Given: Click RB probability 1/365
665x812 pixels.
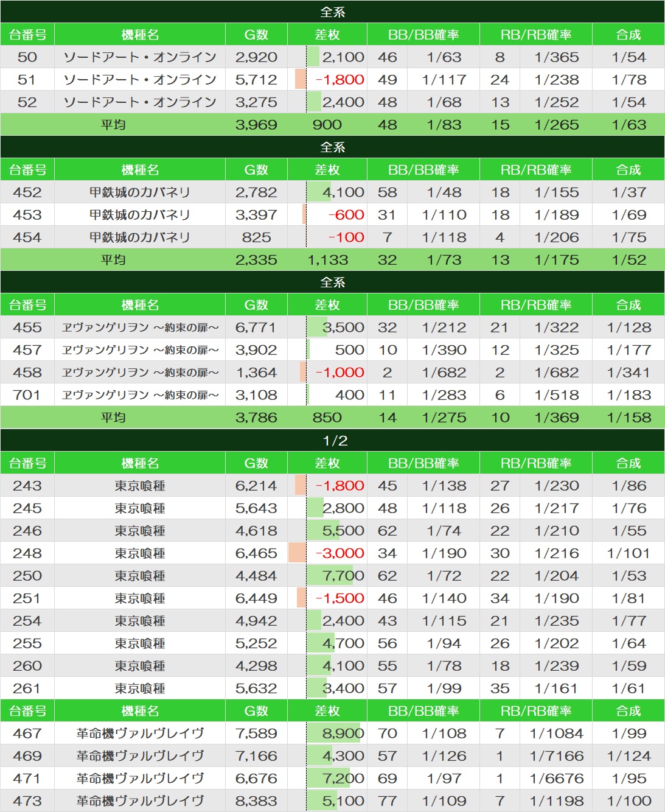Looking at the screenshot, I should [556, 57].
